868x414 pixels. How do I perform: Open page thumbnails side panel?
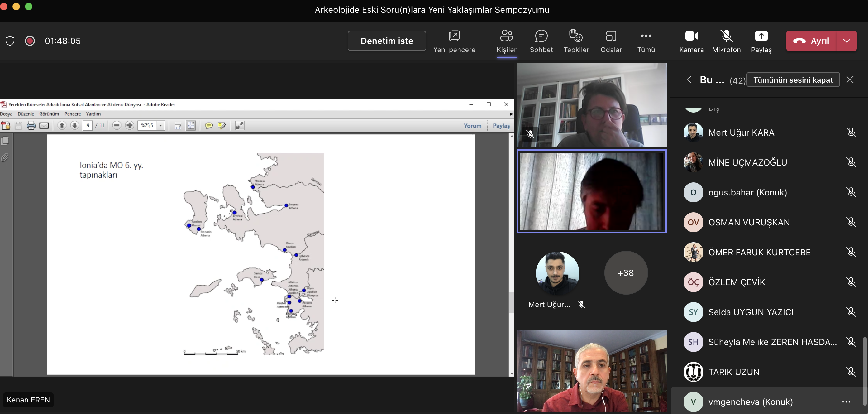(x=5, y=141)
